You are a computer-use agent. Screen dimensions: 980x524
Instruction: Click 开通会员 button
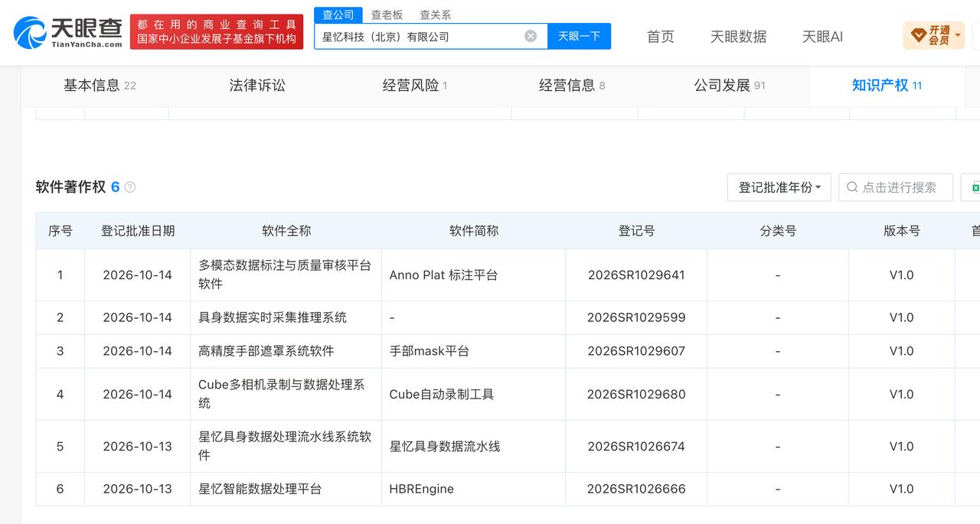click(934, 35)
